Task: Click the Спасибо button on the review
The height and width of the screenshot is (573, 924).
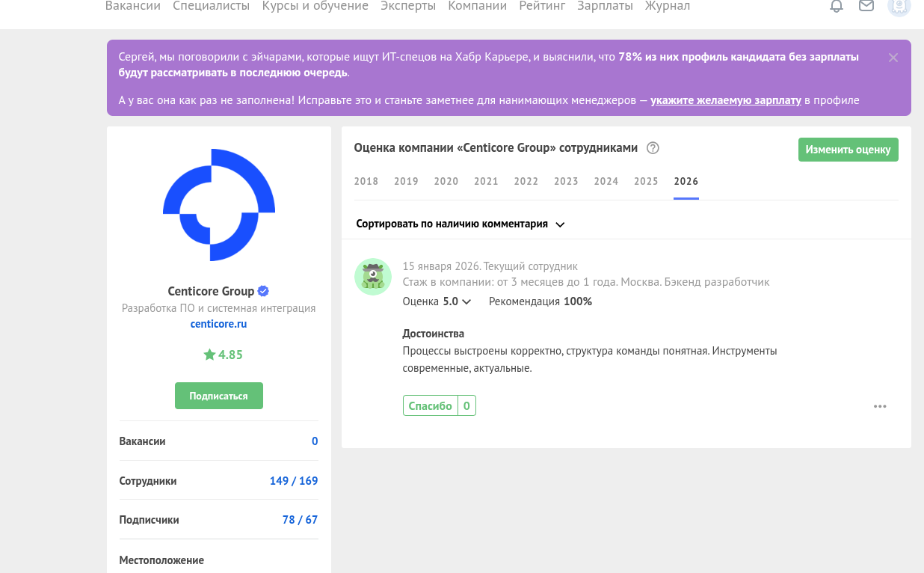Action: coord(431,406)
